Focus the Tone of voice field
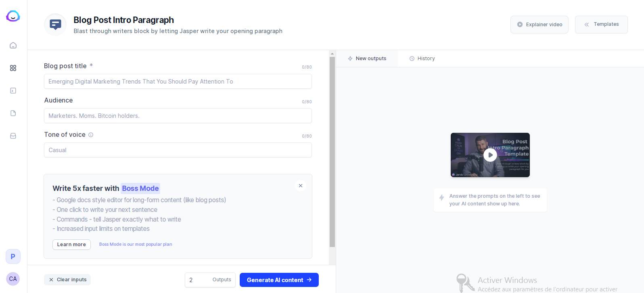Image resolution: width=644 pixels, height=293 pixels. [x=178, y=150]
